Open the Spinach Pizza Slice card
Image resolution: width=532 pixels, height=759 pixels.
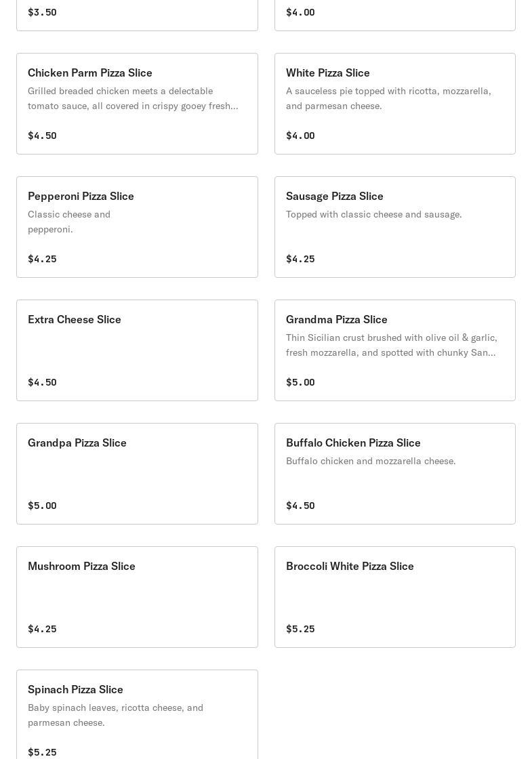137,714
